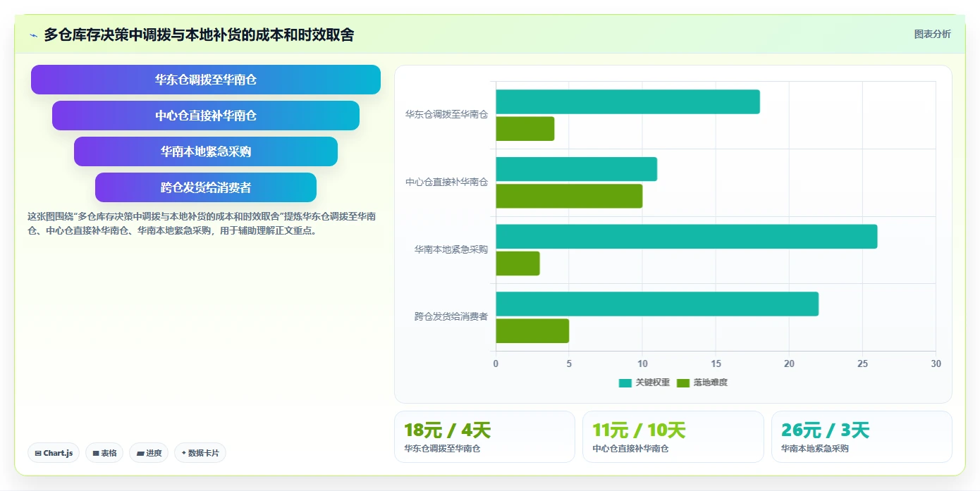Click x-axis tick value 30

(x=936, y=363)
